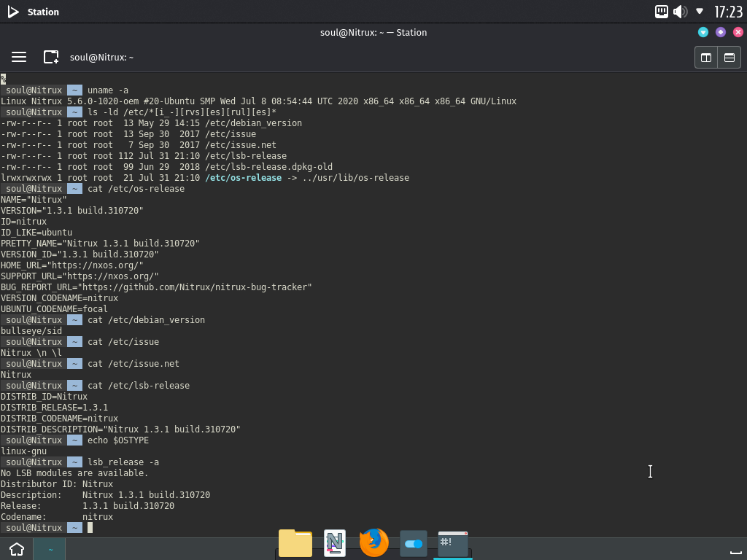Image resolution: width=747 pixels, height=560 pixels.
Task: Open the volume control tray icon
Action: click(680, 12)
